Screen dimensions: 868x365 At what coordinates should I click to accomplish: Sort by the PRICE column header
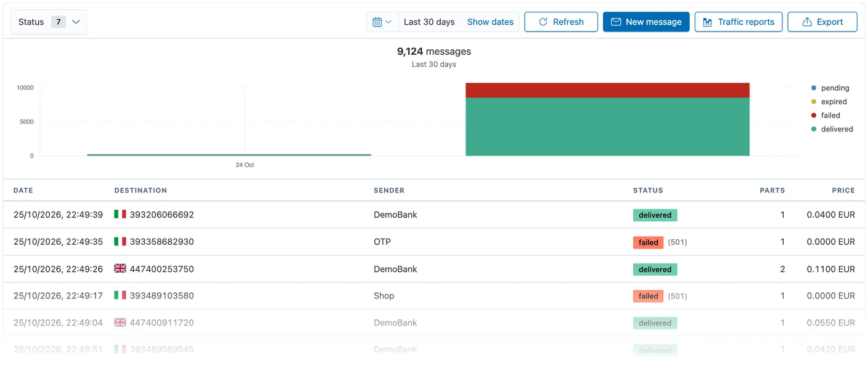pos(843,191)
